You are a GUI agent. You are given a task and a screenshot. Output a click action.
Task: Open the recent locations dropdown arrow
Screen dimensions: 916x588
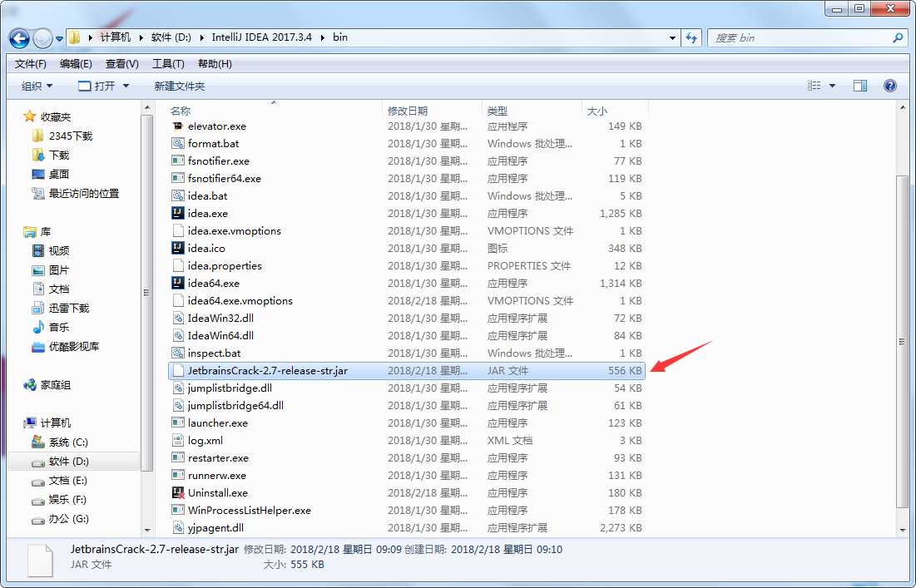[59, 39]
